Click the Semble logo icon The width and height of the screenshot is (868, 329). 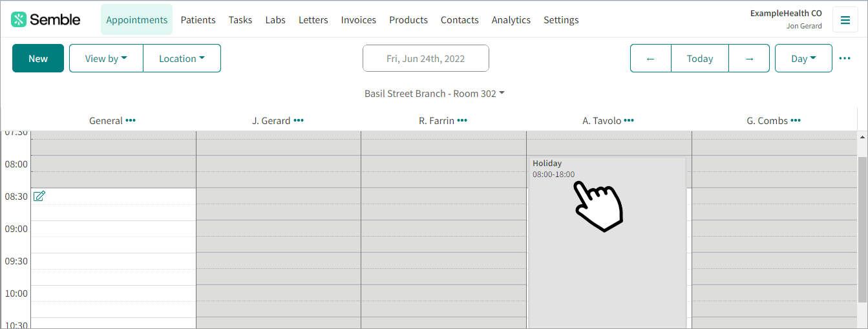tap(19, 19)
